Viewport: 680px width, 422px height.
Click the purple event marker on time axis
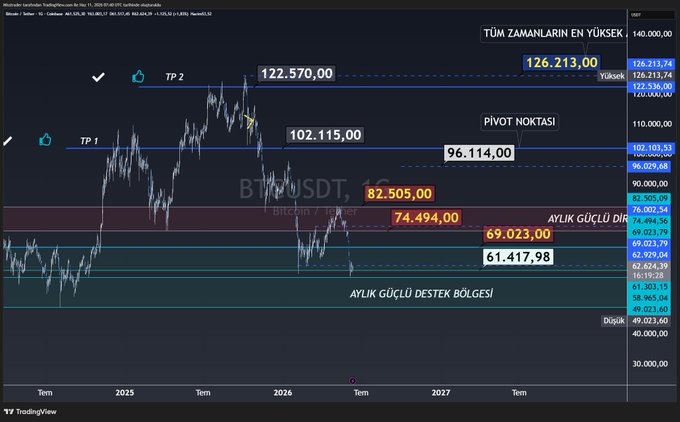(353, 381)
